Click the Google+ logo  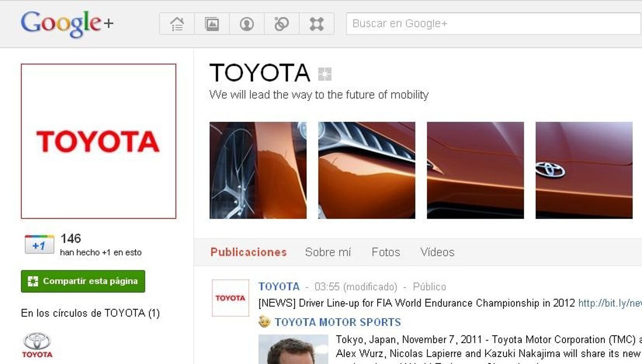[x=67, y=24]
